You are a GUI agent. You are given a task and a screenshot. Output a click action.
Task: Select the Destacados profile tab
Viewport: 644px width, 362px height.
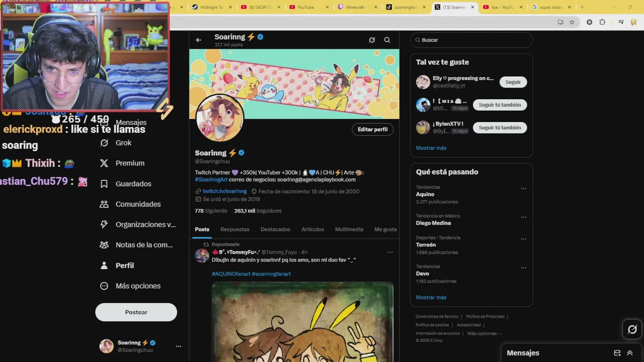[275, 229]
